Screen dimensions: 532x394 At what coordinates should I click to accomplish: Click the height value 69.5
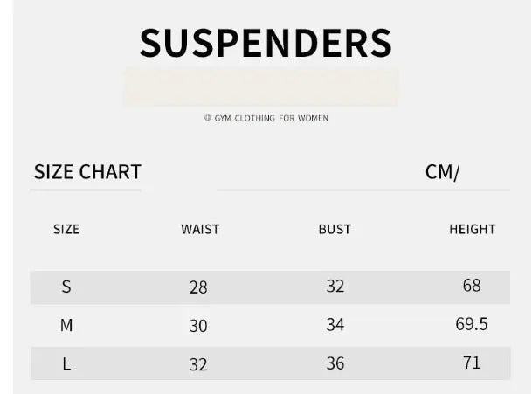(472, 324)
